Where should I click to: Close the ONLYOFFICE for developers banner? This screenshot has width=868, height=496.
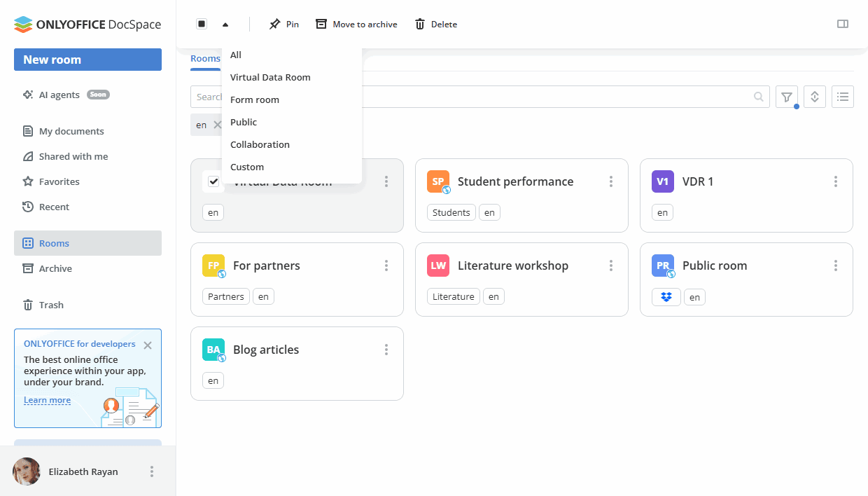pos(147,345)
